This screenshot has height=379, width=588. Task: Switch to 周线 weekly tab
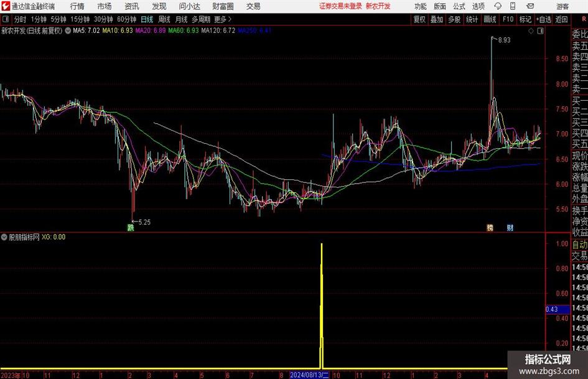tap(164, 19)
